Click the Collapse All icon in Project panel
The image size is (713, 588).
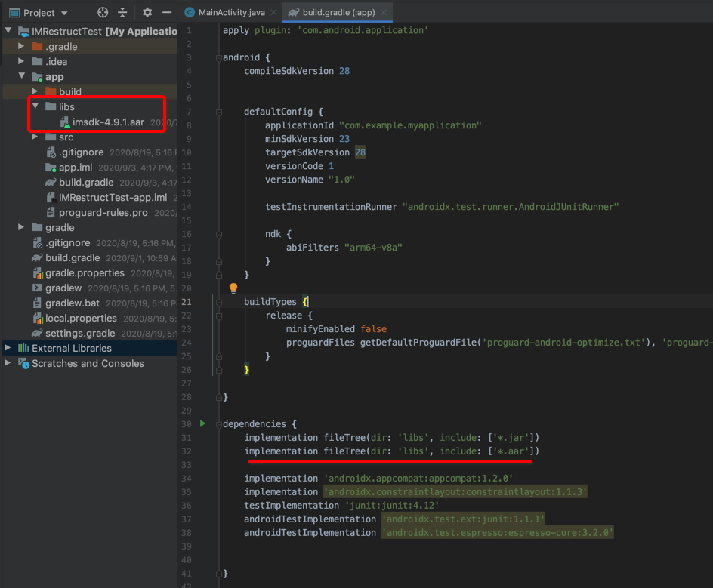(x=122, y=13)
